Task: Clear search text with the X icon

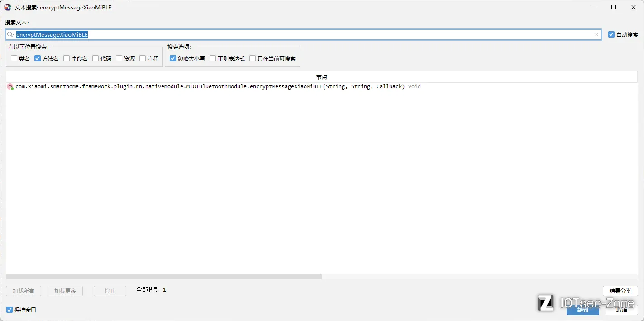Action: pyautogui.click(x=596, y=35)
